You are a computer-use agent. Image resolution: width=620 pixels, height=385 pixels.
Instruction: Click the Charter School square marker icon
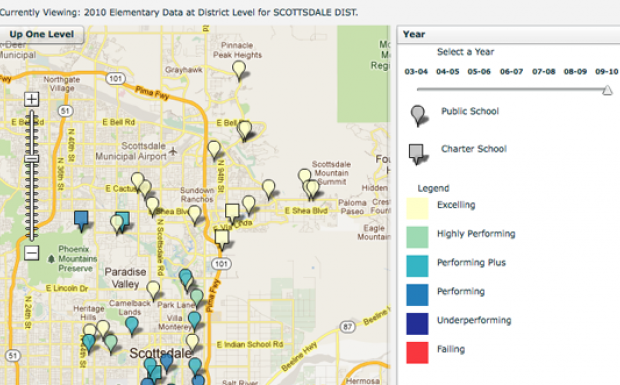coord(416,153)
